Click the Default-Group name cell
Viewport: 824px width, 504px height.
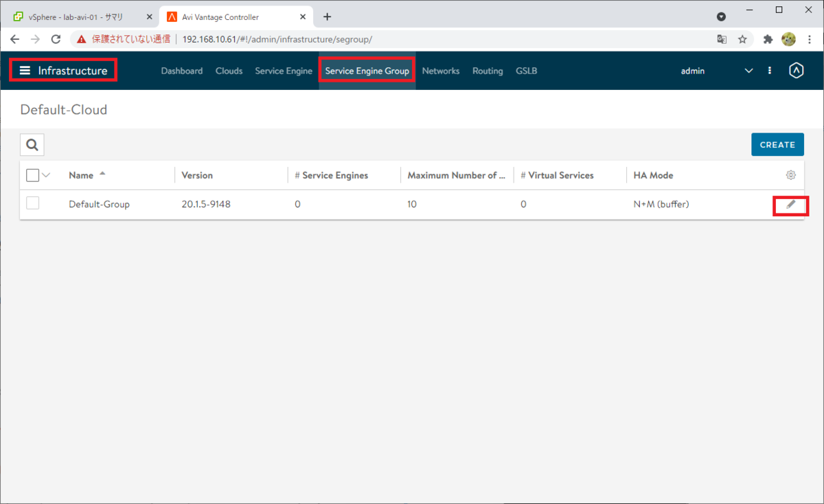[x=99, y=204]
